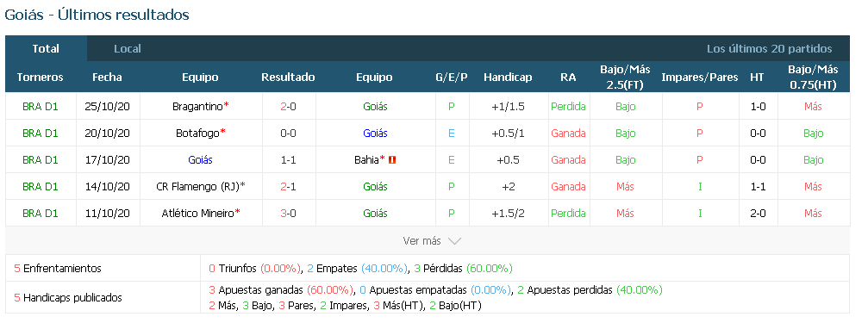
Task: Click the Bahia team name
Action: 367,160
